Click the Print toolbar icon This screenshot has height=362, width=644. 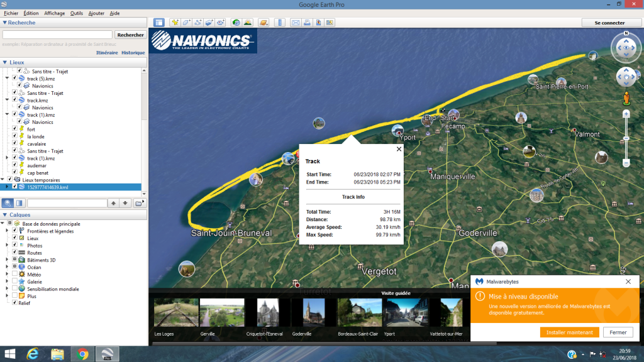[307, 23]
